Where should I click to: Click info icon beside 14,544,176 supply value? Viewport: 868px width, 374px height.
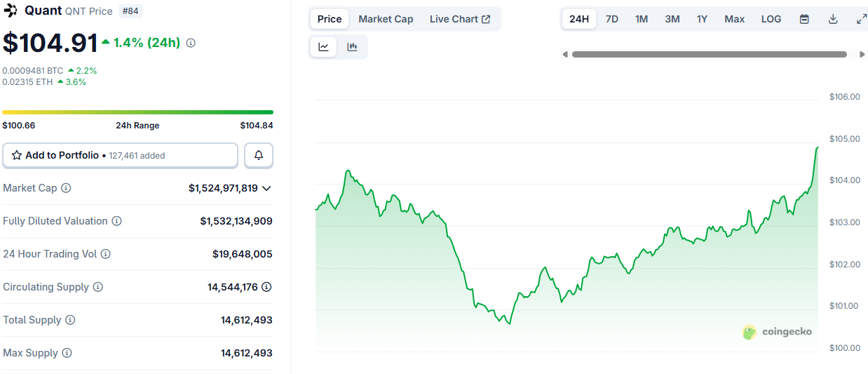[x=266, y=287]
